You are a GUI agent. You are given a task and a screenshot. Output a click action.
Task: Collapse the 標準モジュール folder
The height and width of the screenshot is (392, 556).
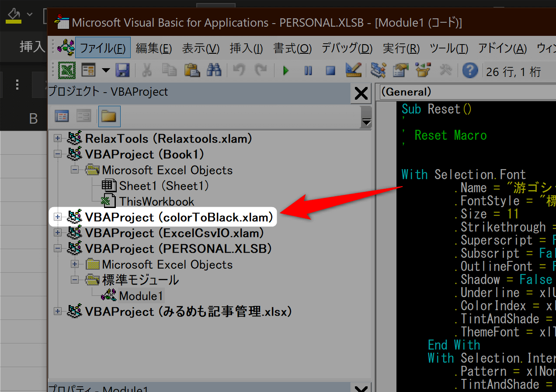click(x=75, y=280)
